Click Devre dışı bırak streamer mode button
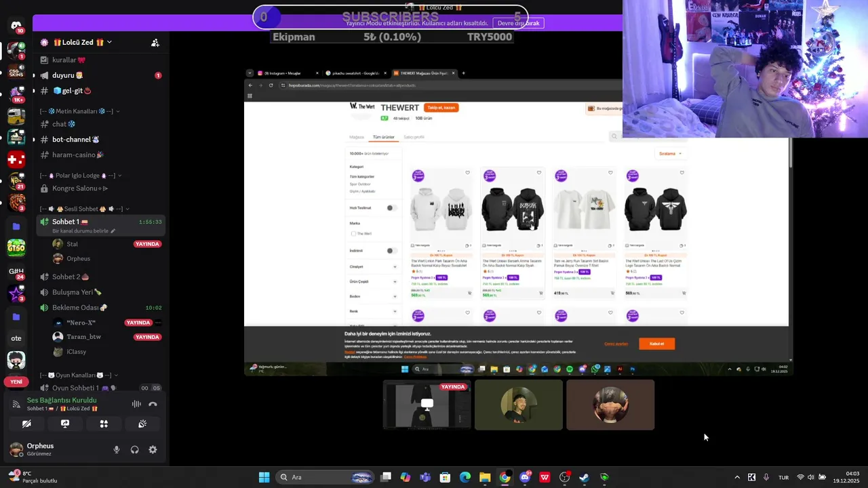This screenshot has height=488, width=868. (x=518, y=23)
